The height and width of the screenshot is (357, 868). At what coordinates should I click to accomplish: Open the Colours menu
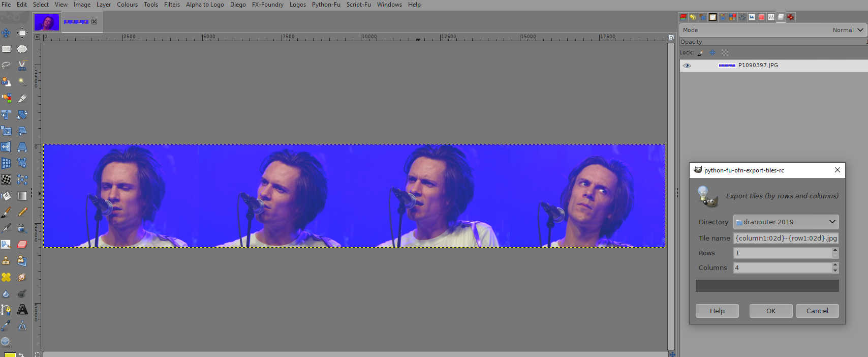[127, 5]
